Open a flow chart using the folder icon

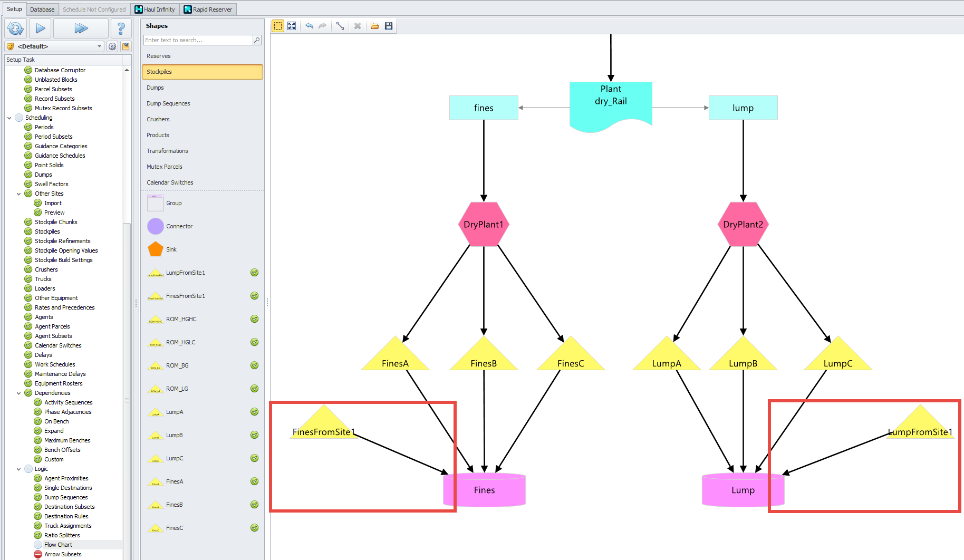pos(375,26)
